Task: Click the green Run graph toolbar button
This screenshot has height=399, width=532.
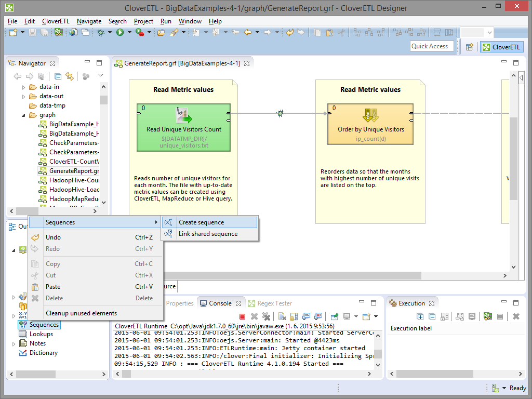Action: [x=120, y=32]
